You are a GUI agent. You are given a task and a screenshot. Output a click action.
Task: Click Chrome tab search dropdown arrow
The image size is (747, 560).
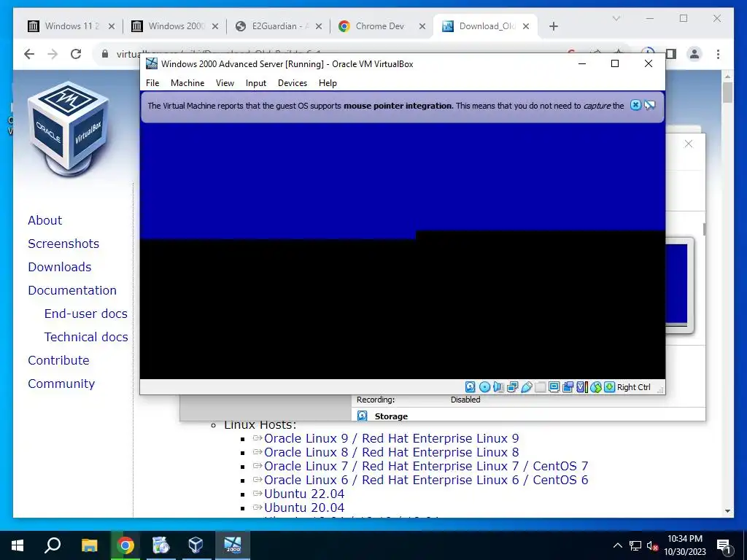point(616,18)
